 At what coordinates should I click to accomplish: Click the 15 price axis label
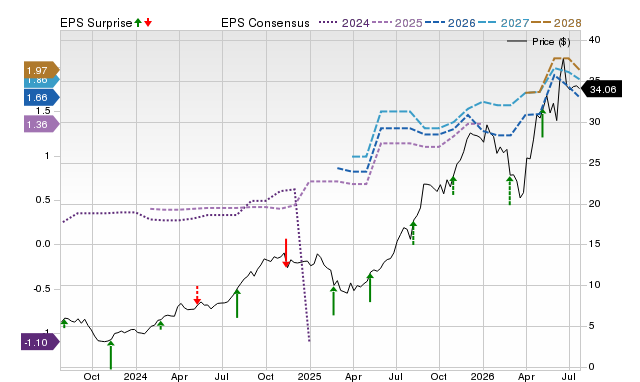point(595,244)
